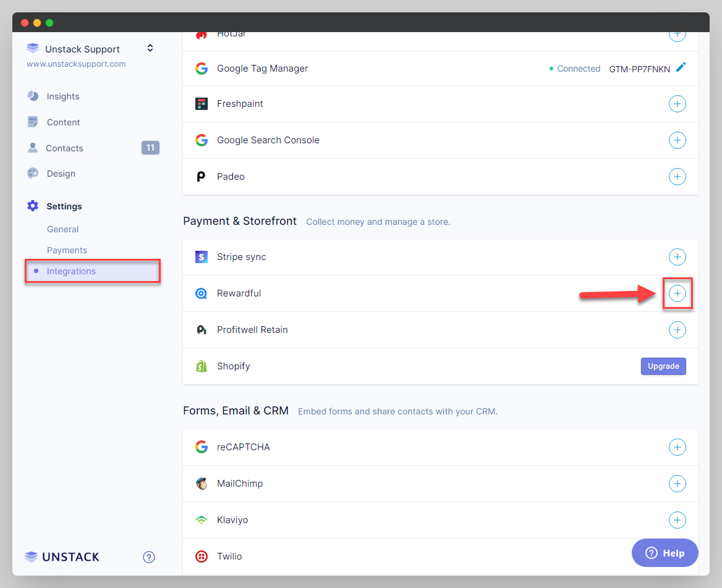Image resolution: width=722 pixels, height=588 pixels.
Task: Click the plus icon beside Profitwell Retain
Action: tap(677, 330)
